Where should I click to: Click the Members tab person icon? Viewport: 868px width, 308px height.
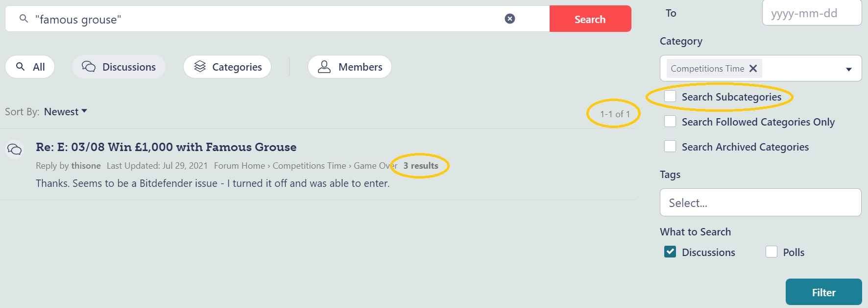[324, 67]
